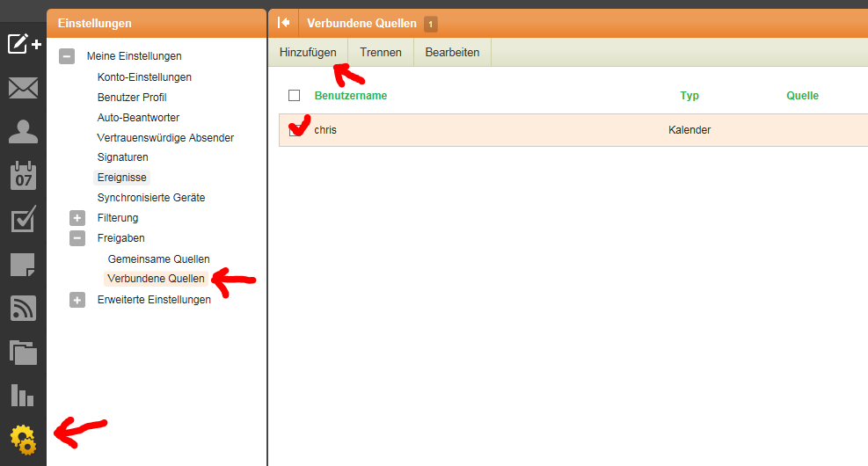Toggle the checkbox for chris row
The width and height of the screenshot is (868, 466).
pos(295,130)
